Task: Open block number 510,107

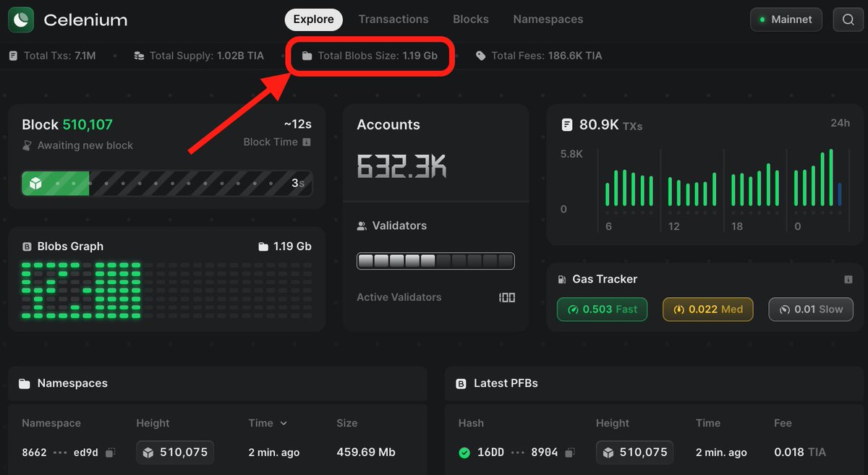Action: (88, 125)
